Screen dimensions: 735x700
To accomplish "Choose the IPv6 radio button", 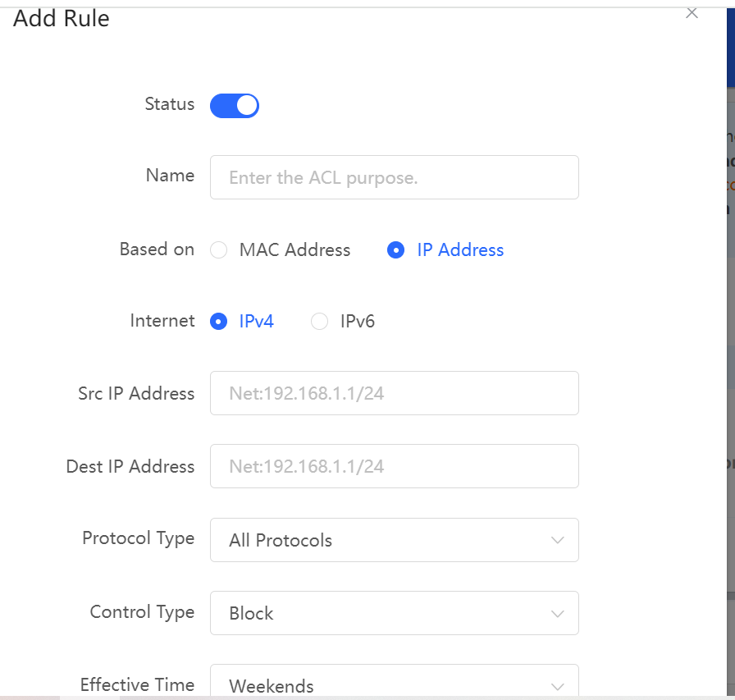I will 320,322.
